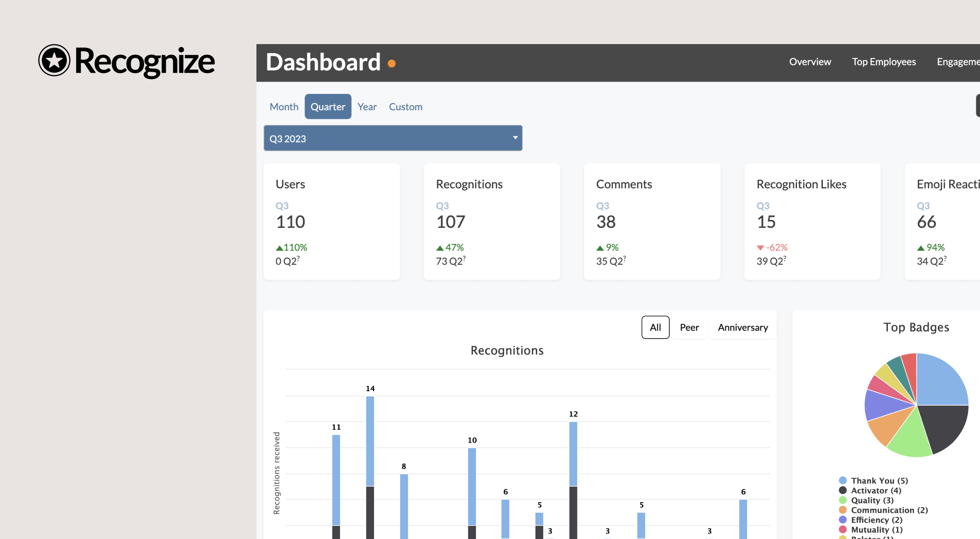This screenshot has height=539, width=980.
Task: Click the Comments 35 Q2 help superscript
Action: pyautogui.click(x=624, y=258)
